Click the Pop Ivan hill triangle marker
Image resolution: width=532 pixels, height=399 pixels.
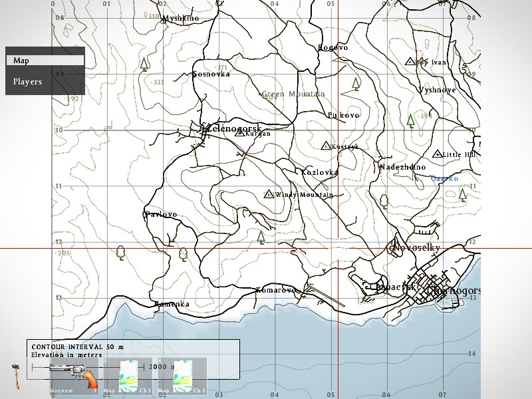point(410,61)
